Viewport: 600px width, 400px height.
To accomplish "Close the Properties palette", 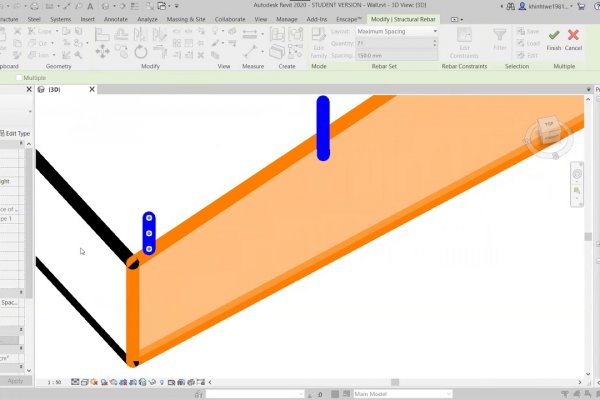I will click(x=29, y=89).
